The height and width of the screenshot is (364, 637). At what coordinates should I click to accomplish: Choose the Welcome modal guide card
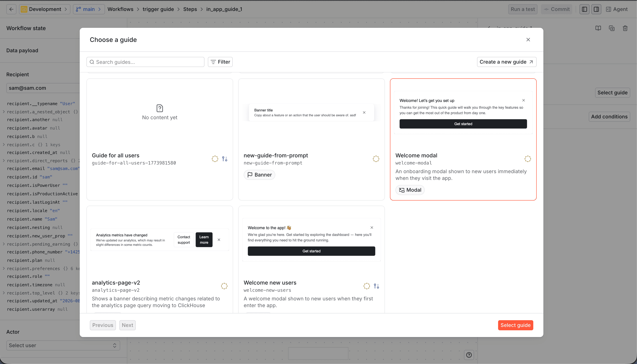[463, 139]
